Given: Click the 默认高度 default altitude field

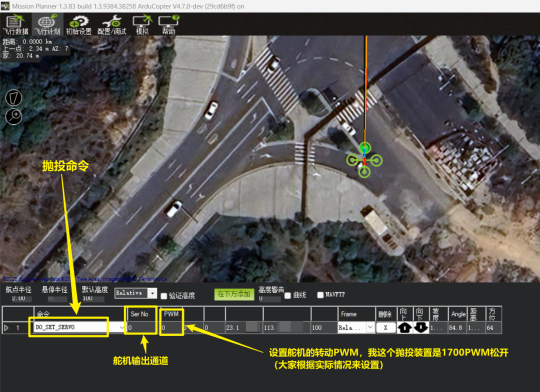Looking at the screenshot, I should tap(94, 299).
